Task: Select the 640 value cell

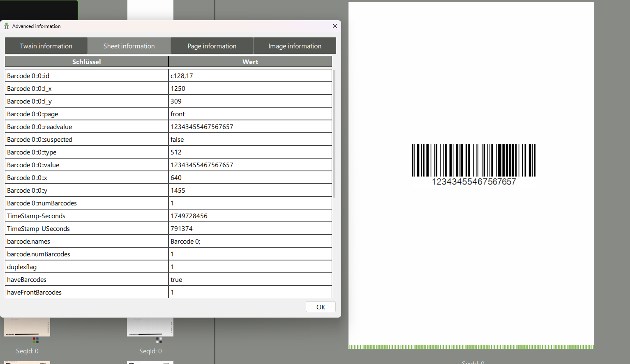Action: (x=250, y=177)
